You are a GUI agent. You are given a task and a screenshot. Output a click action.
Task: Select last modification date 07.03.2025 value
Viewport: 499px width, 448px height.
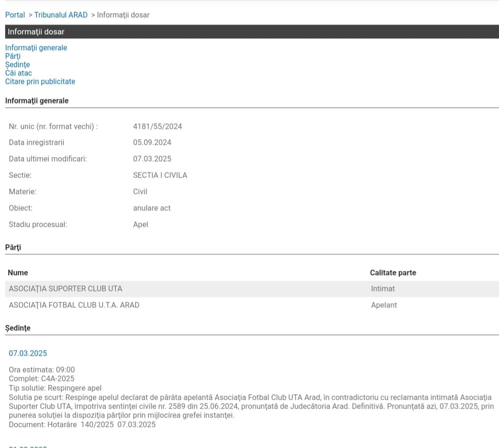(x=152, y=159)
